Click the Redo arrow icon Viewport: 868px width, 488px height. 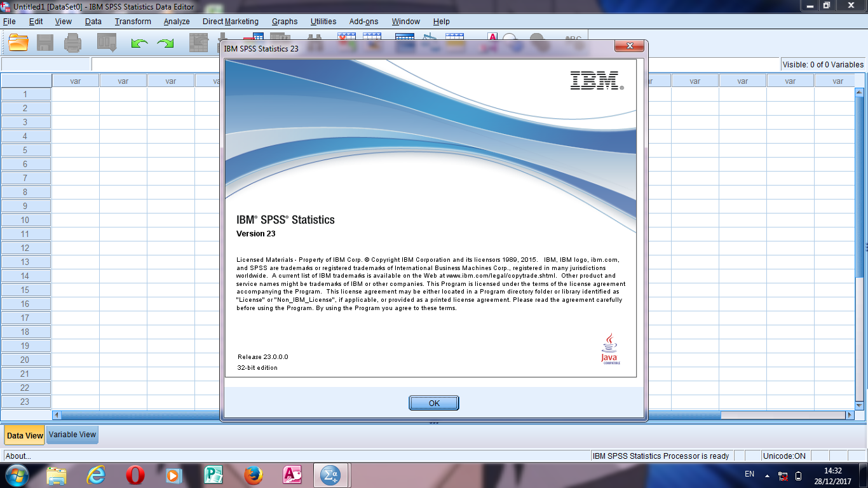tap(166, 43)
